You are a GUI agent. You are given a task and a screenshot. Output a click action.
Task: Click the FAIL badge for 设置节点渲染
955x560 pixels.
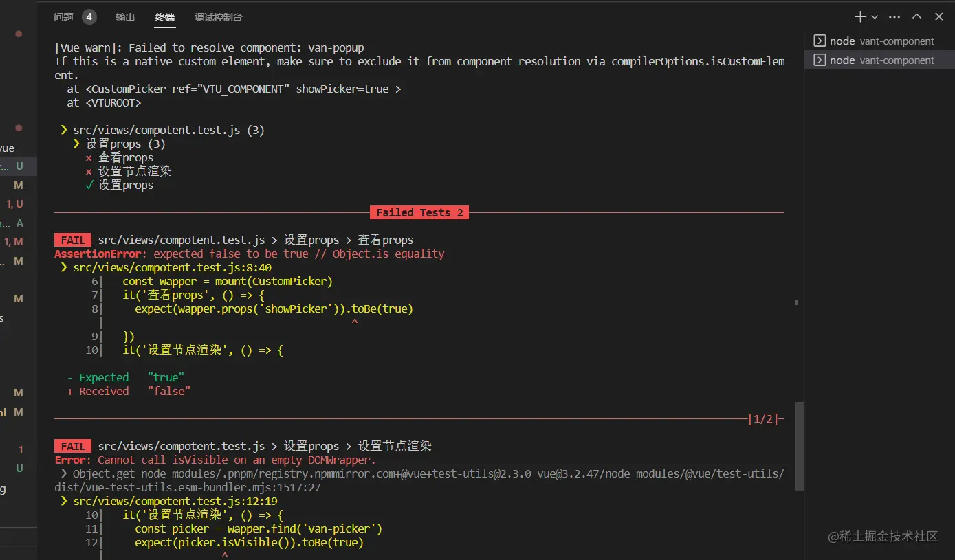[x=73, y=446]
